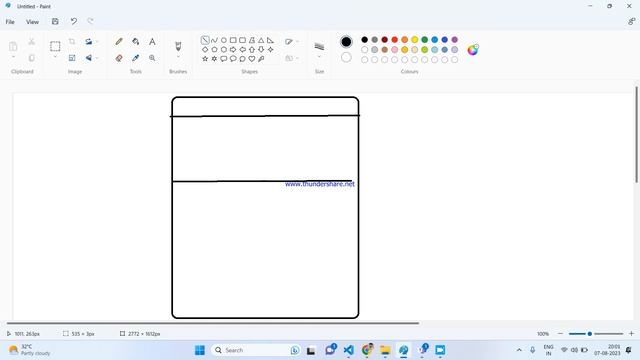This screenshot has height=360, width=640.
Task: Open the weather widget on taskbar
Action: tap(30, 350)
